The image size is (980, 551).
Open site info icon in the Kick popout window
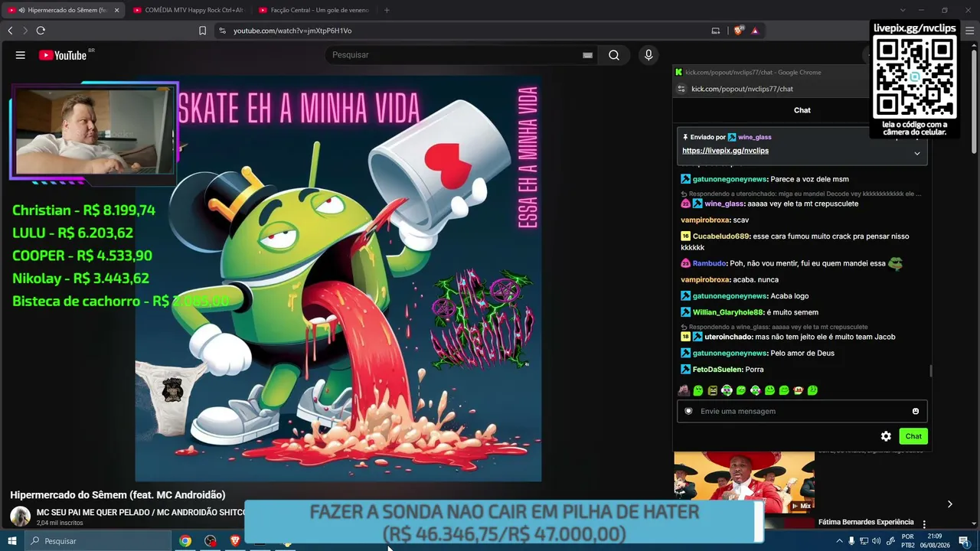(681, 89)
